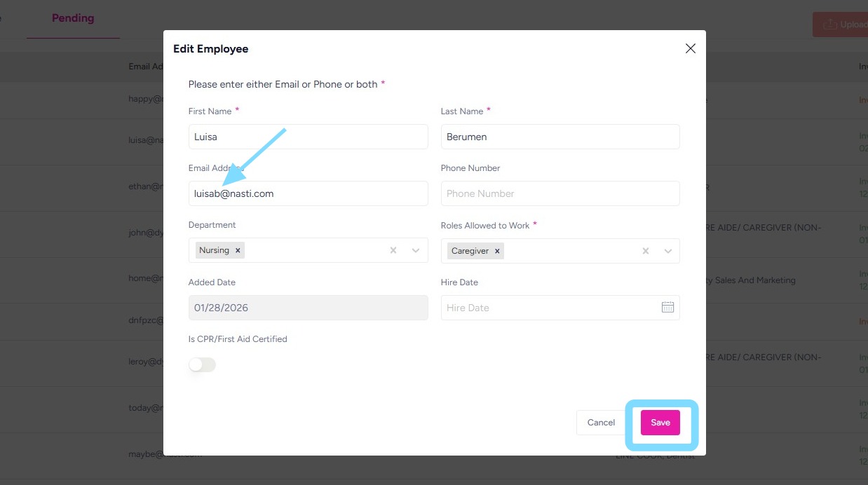
Task: Close the Edit Employee dialog
Action: coord(690,48)
